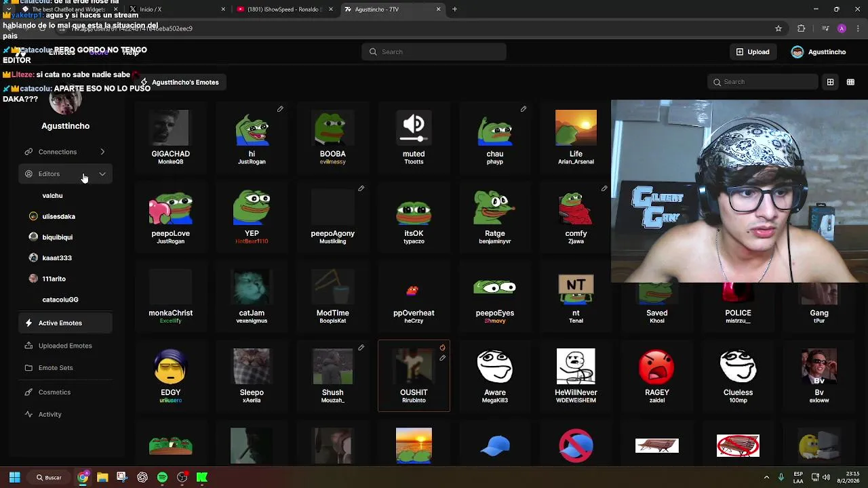
Task: Open the Uploaded Emotes section
Action: (65, 346)
